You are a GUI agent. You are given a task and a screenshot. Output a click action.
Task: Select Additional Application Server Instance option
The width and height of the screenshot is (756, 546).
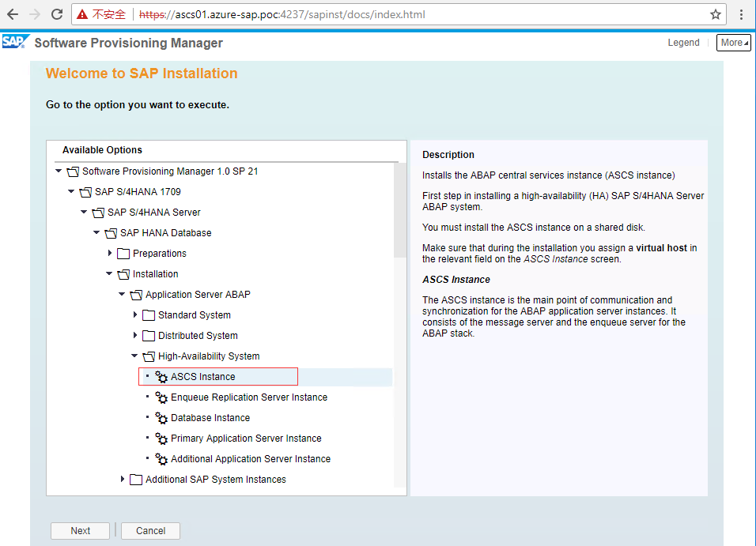(x=251, y=459)
